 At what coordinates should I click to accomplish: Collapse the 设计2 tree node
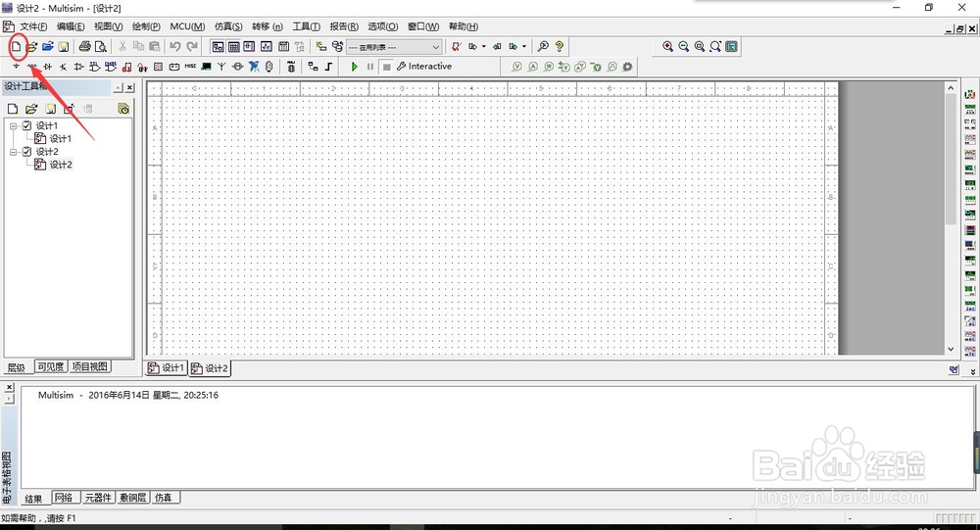click(13, 152)
